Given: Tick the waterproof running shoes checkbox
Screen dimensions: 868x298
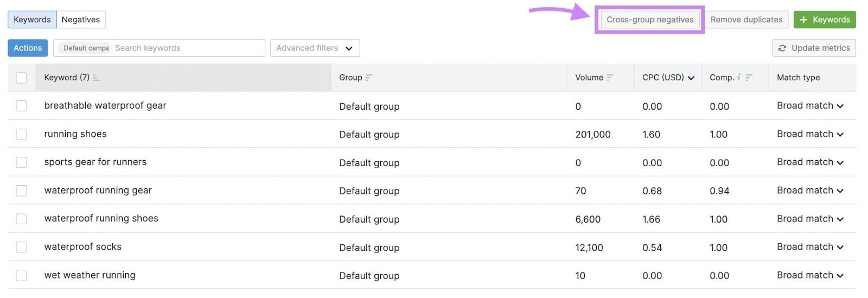Looking at the screenshot, I should tap(21, 219).
